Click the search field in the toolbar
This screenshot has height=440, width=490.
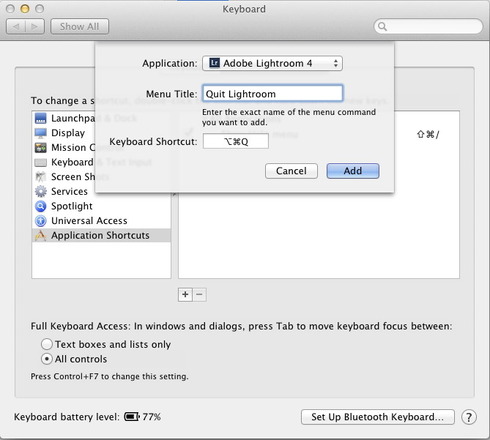coord(428,26)
